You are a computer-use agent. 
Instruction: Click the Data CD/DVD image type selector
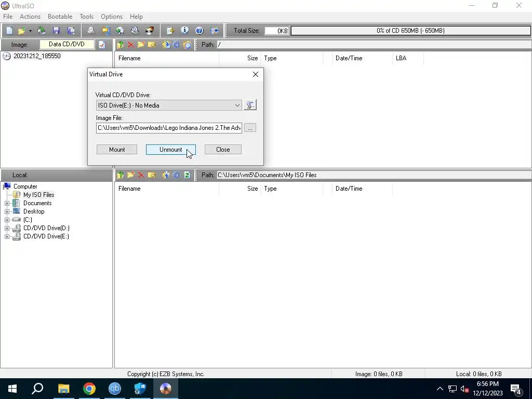pos(67,44)
